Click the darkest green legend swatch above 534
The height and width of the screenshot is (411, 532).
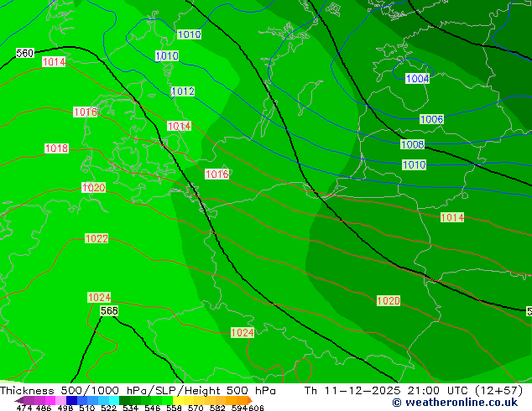pyautogui.click(x=124, y=400)
